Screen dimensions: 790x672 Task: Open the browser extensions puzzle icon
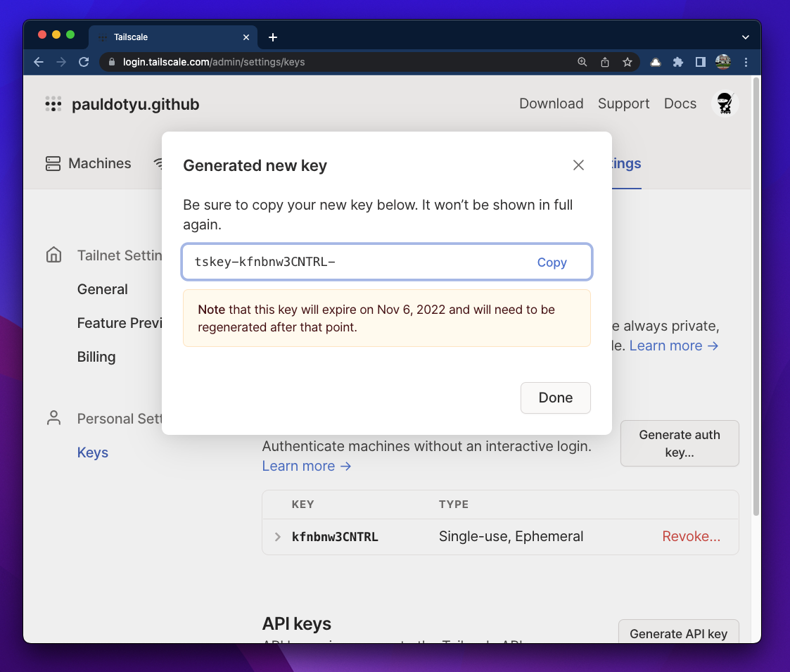[677, 62]
